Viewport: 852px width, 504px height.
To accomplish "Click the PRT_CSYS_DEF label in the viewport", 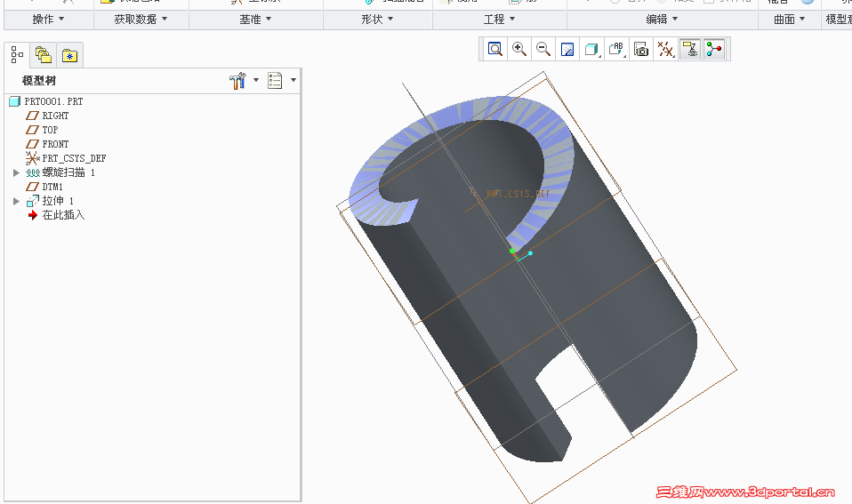I will (x=518, y=194).
